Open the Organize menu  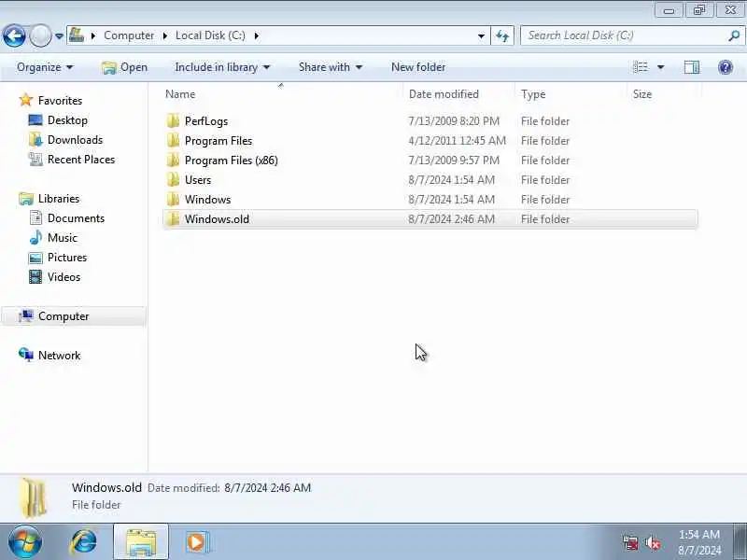point(45,67)
